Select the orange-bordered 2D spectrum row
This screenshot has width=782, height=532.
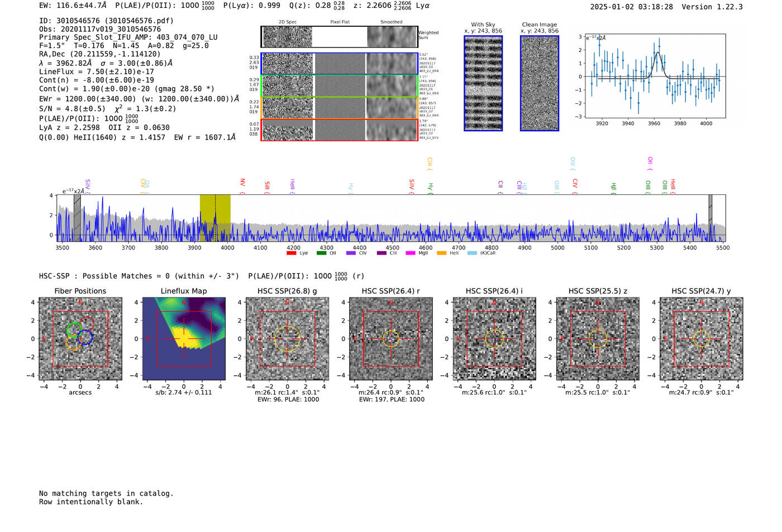click(x=339, y=108)
